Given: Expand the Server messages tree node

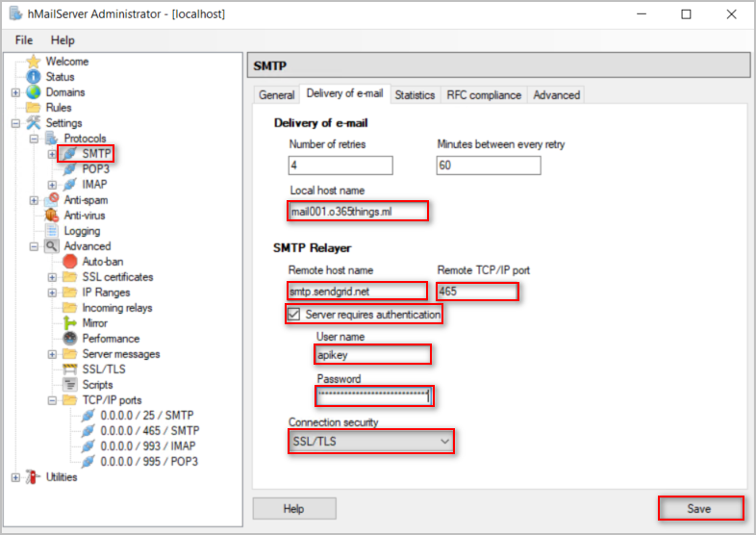Looking at the screenshot, I should pos(52,354).
